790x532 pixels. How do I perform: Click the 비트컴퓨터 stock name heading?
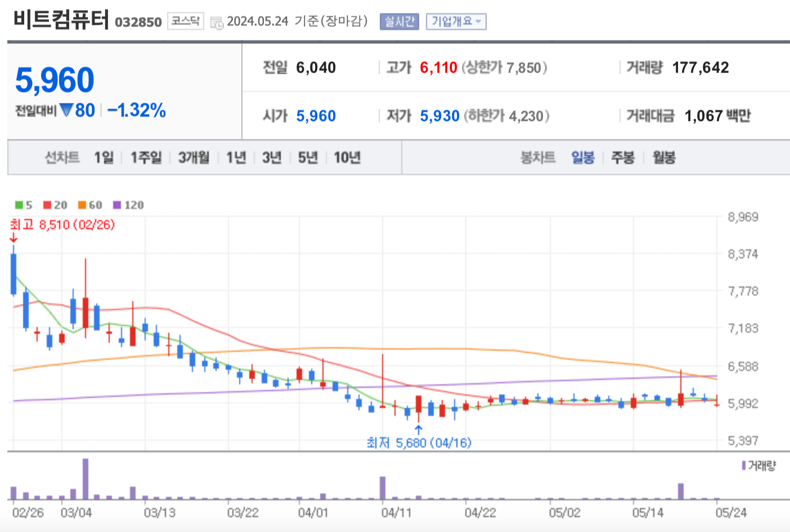point(61,19)
